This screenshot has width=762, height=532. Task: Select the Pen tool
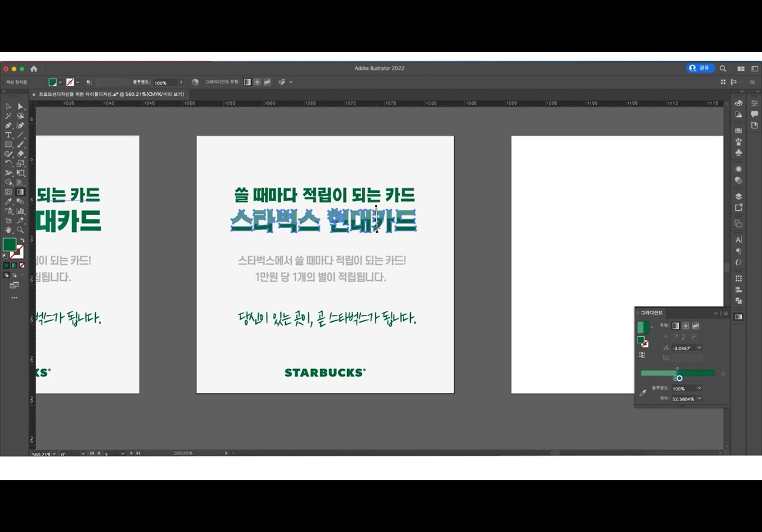[x=8, y=125]
